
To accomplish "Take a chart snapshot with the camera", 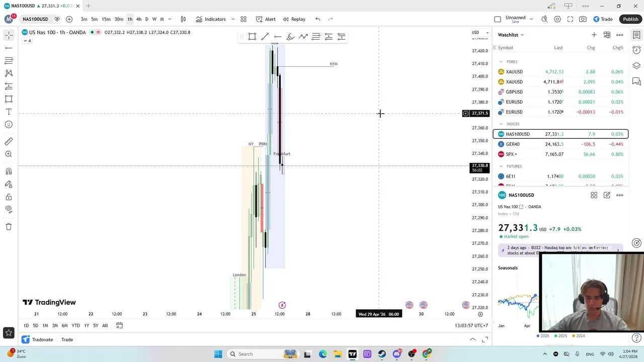I will tap(583, 19).
